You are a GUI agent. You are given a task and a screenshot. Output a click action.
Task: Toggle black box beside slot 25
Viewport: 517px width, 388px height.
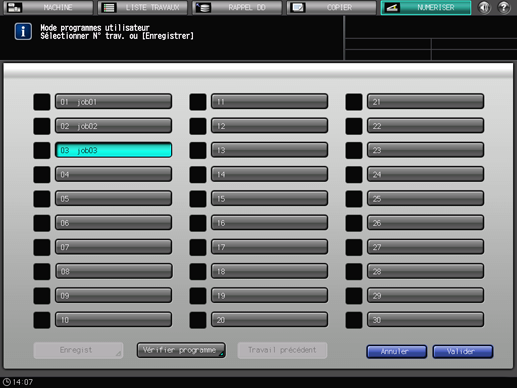click(354, 199)
